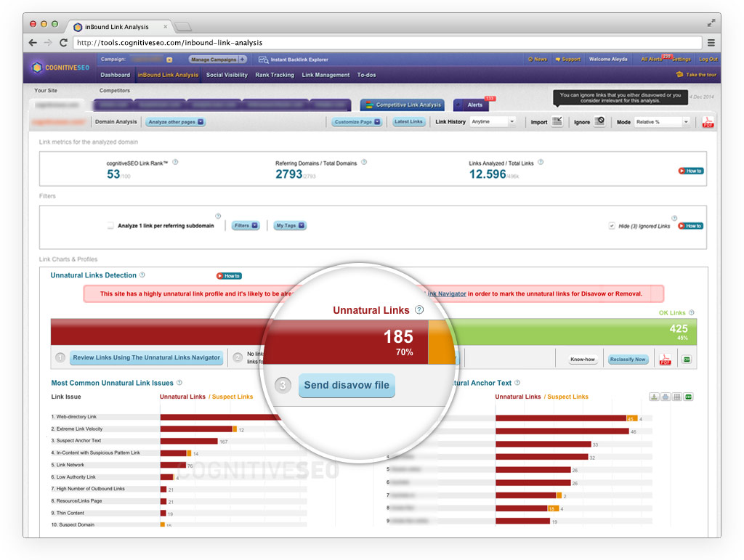This screenshot has height=560, width=744.
Task: Switch to the Alerts tab
Action: tap(471, 105)
